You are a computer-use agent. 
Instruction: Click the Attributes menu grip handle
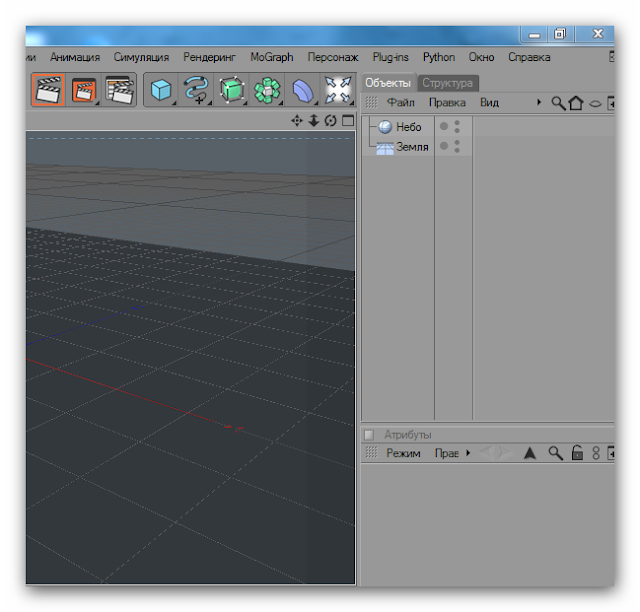pos(371,452)
